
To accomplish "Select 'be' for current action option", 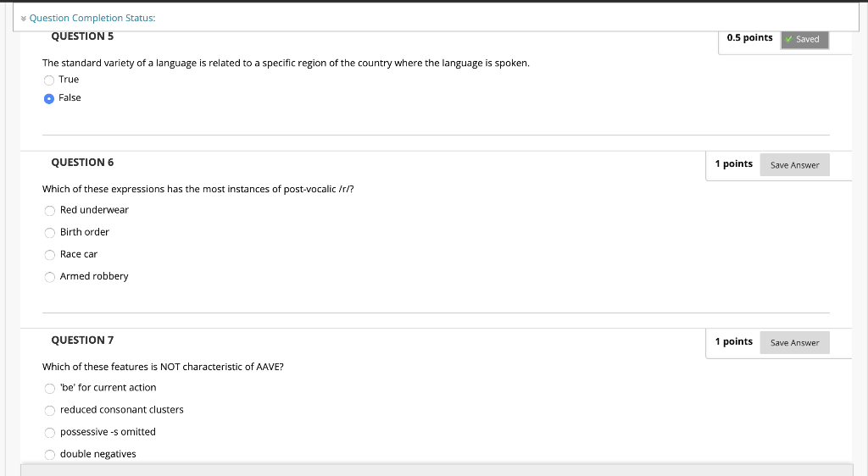I will 50,389.
